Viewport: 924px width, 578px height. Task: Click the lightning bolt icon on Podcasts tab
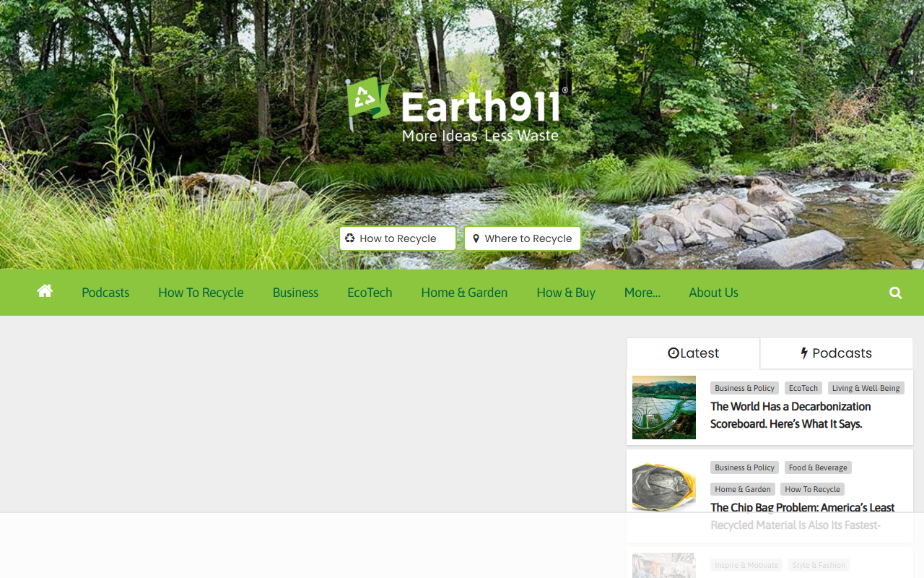coord(804,353)
